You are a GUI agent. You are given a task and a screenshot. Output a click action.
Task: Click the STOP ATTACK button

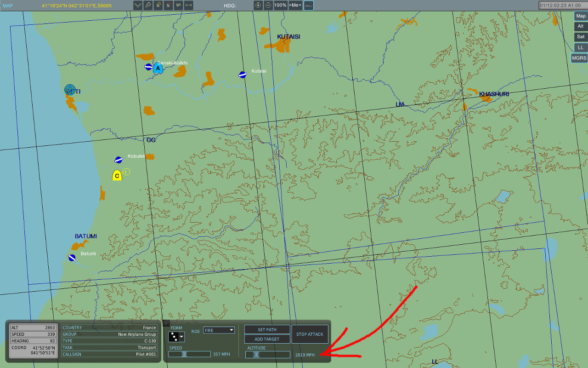[x=310, y=334]
